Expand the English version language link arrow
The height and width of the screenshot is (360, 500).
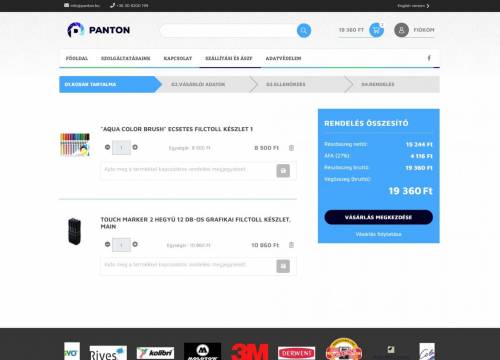(428, 6)
